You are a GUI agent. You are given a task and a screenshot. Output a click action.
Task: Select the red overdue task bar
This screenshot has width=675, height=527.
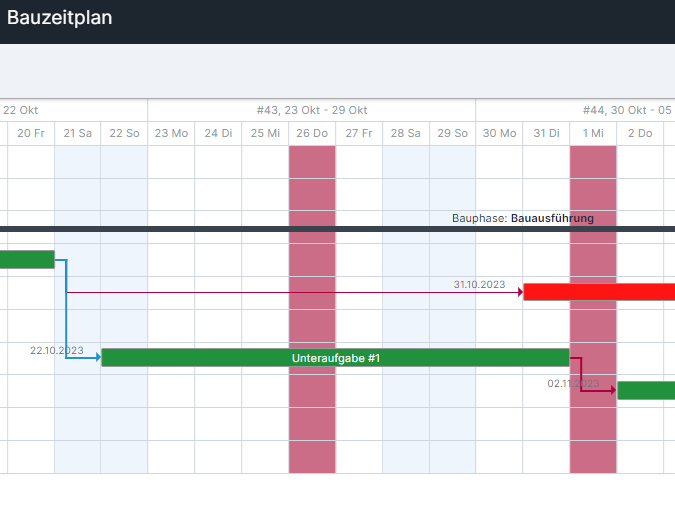point(598,292)
